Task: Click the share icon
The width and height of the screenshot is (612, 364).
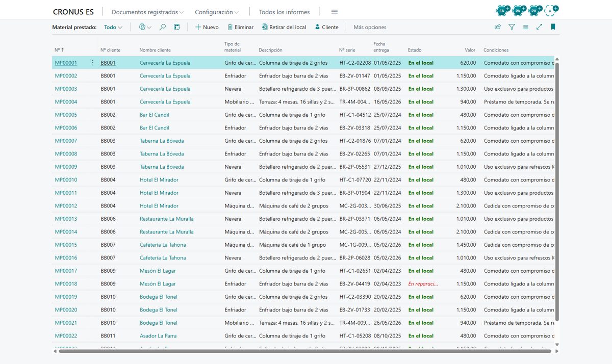Action: coord(498,27)
